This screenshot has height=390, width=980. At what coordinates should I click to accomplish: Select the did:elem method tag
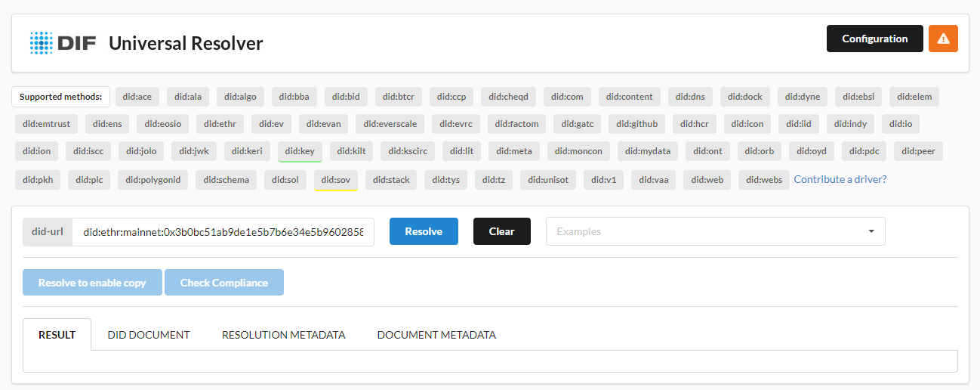click(914, 97)
